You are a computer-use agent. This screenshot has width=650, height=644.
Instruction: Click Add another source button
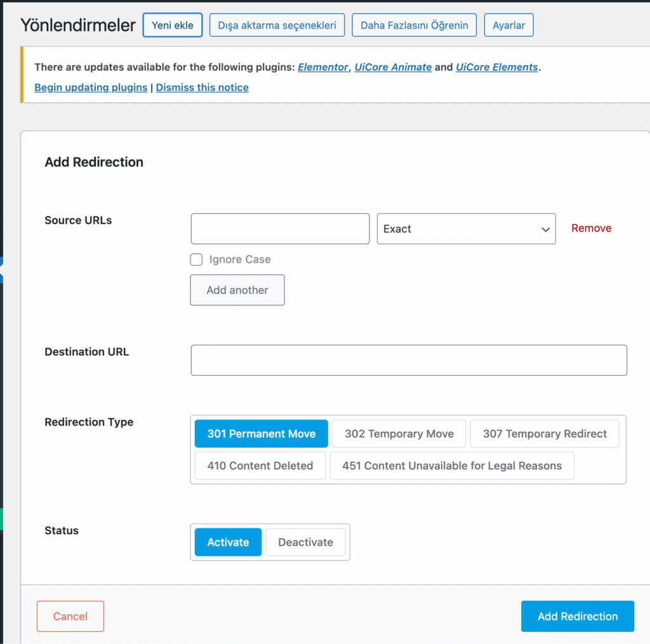237,290
